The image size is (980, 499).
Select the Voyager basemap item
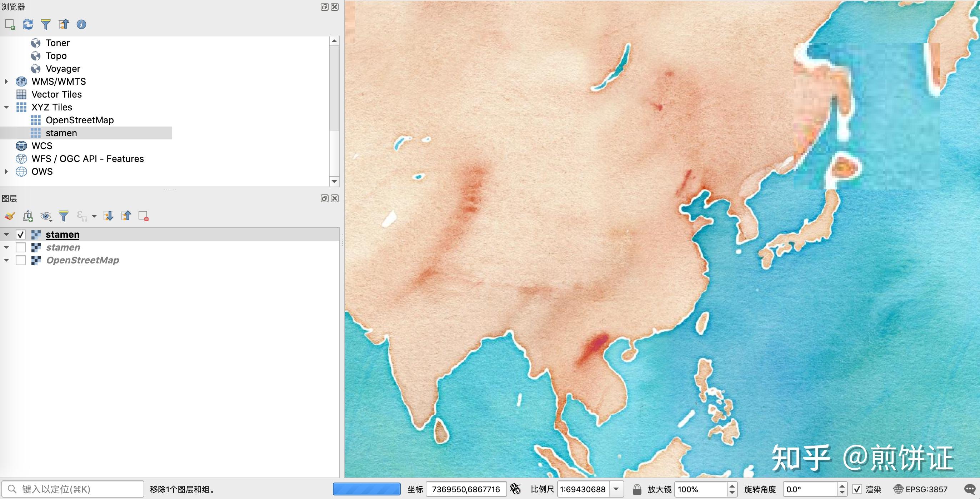pos(63,69)
